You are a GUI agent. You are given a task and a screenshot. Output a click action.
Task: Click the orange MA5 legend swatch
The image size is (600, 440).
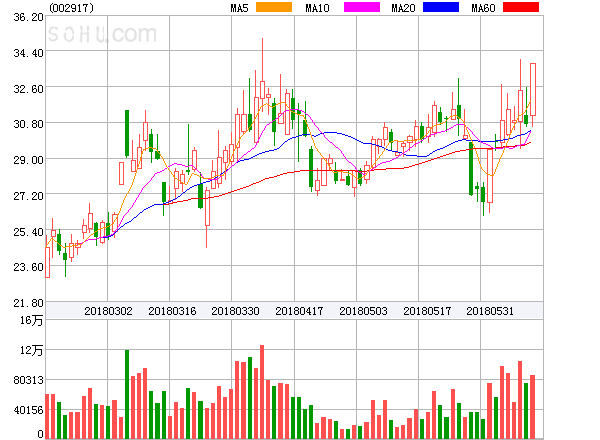coord(274,7)
